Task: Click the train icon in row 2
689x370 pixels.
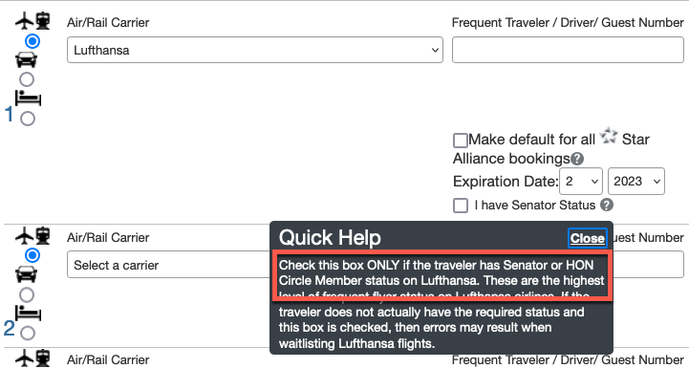Action: click(x=43, y=236)
